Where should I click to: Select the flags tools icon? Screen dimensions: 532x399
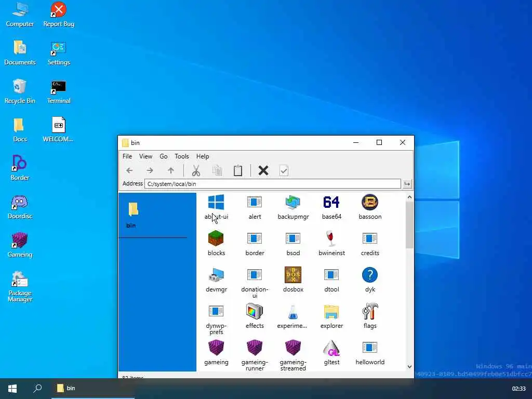370,312
